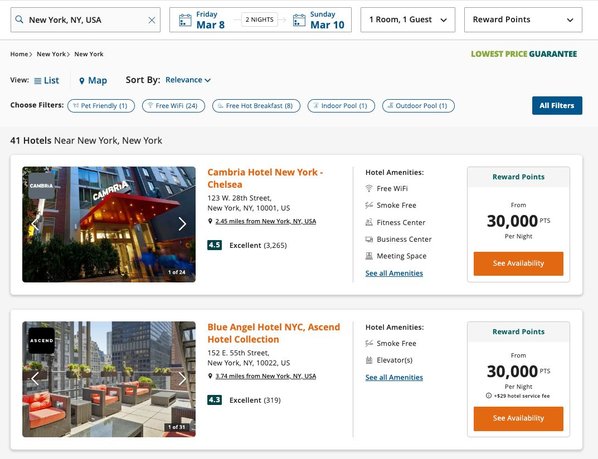Clear the New York, NY, USA location
This screenshot has width=598, height=459.
pyautogui.click(x=152, y=20)
